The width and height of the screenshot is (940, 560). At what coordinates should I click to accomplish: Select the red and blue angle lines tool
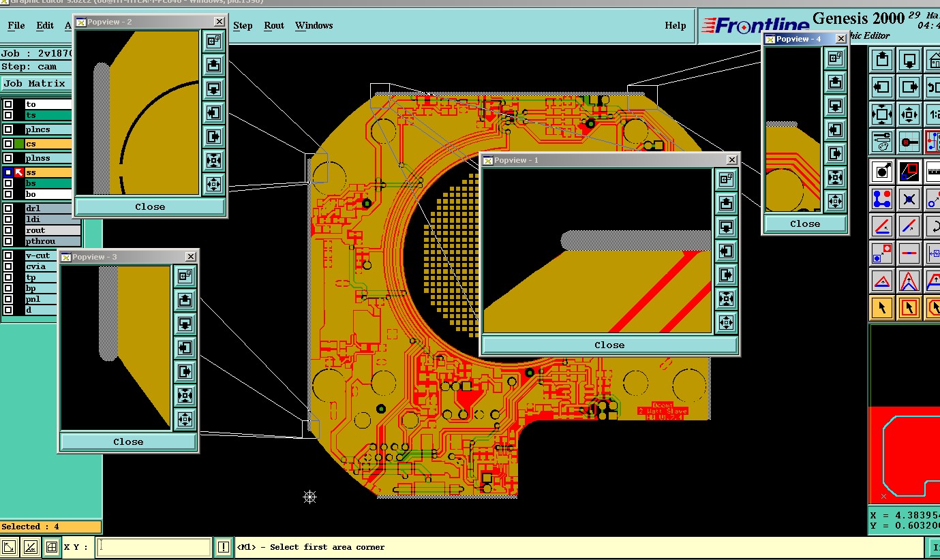click(x=883, y=225)
